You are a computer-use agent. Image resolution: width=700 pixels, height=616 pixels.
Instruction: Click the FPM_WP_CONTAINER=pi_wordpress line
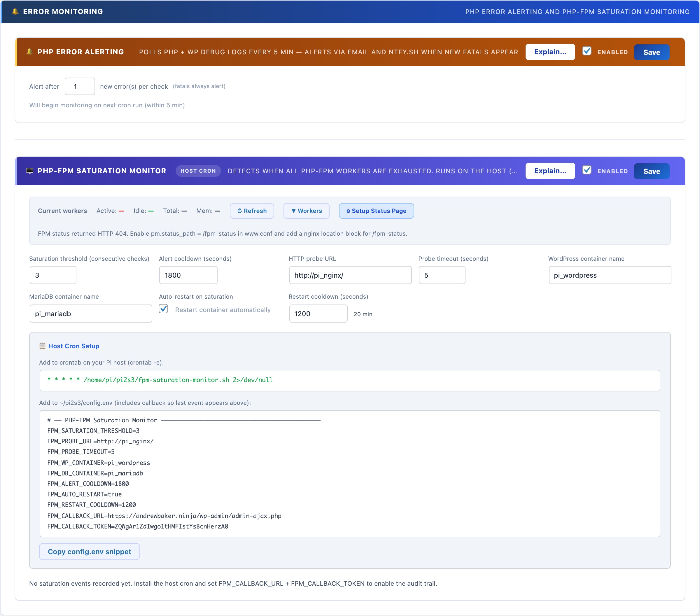pyautogui.click(x=99, y=463)
